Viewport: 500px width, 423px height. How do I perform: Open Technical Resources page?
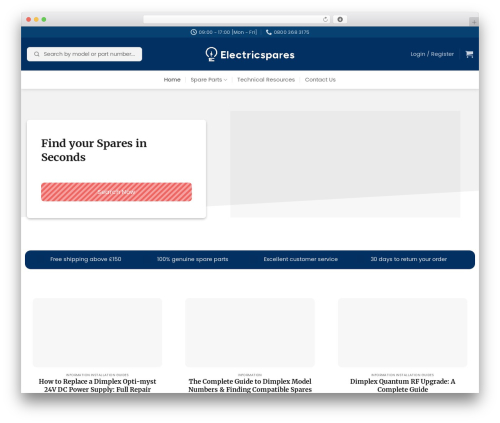click(x=266, y=80)
